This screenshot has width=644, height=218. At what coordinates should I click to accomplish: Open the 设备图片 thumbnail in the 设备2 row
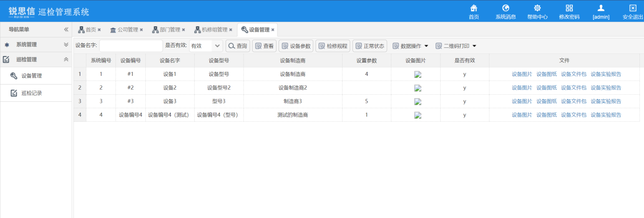pos(418,88)
